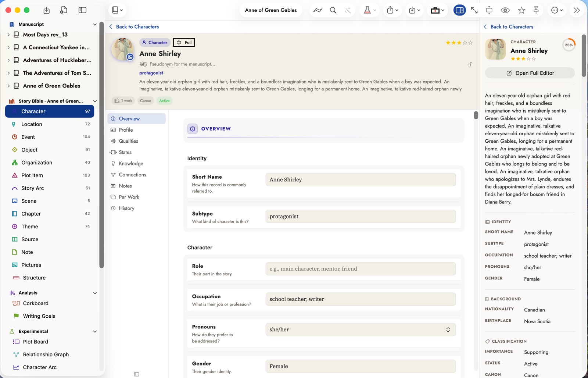The height and width of the screenshot is (378, 588).
Task: Select Organization in Story Bible
Action: pos(50,163)
